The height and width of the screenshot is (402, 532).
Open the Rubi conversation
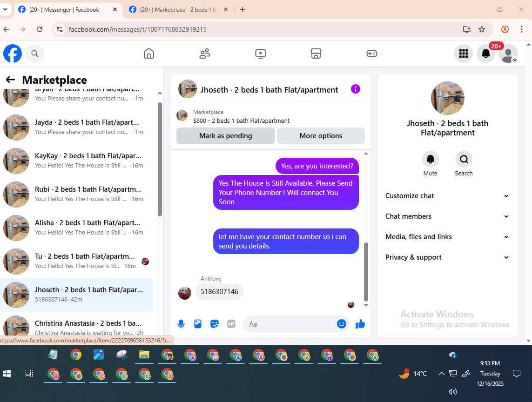pos(76,194)
